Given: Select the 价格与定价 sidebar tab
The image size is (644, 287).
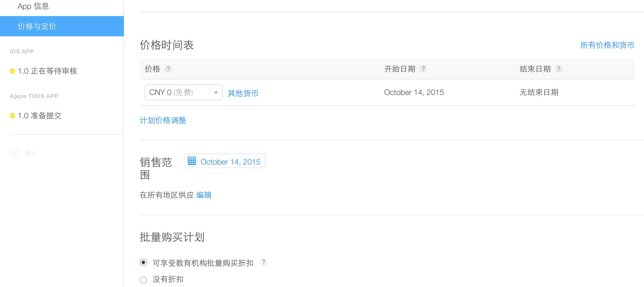Looking at the screenshot, I should pyautogui.click(x=62, y=26).
